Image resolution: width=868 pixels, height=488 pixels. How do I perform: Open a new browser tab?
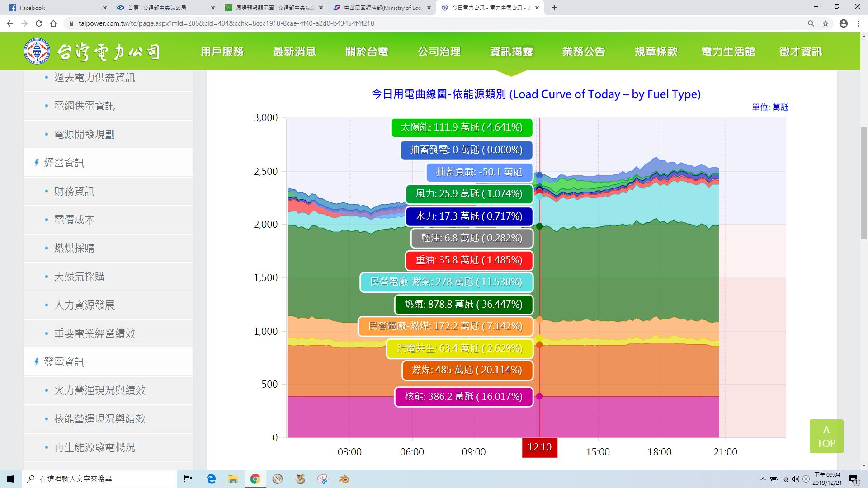tap(554, 8)
